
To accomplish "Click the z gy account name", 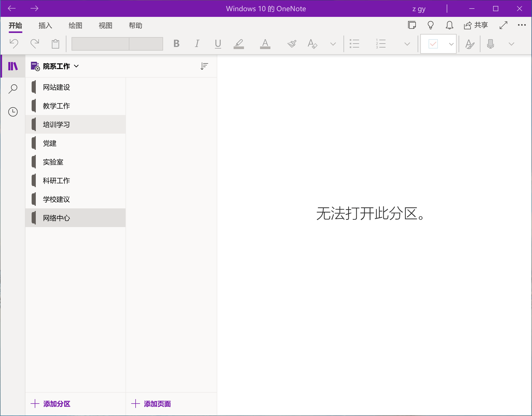I will 419,9.
